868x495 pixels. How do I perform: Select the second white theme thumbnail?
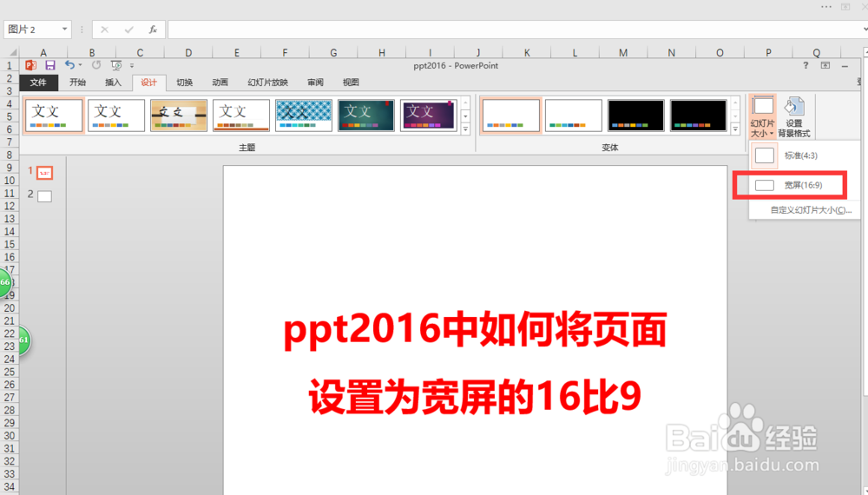click(116, 115)
